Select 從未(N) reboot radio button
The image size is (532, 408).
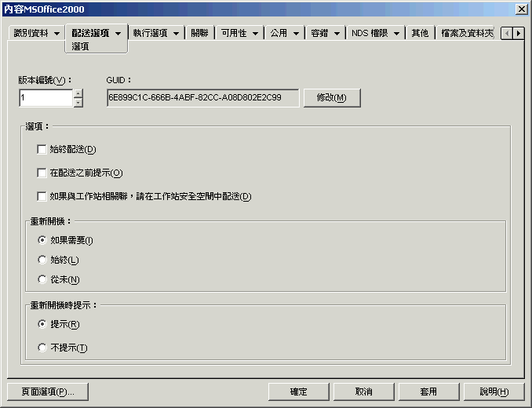pos(42,280)
